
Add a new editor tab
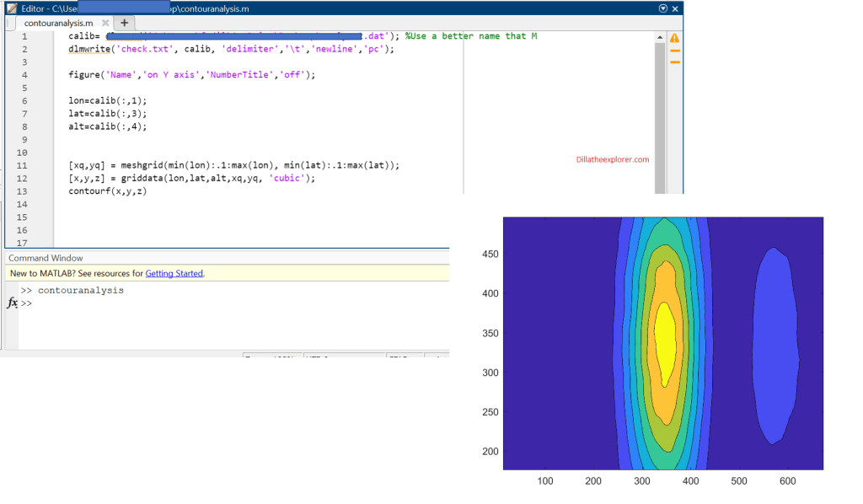tap(124, 23)
